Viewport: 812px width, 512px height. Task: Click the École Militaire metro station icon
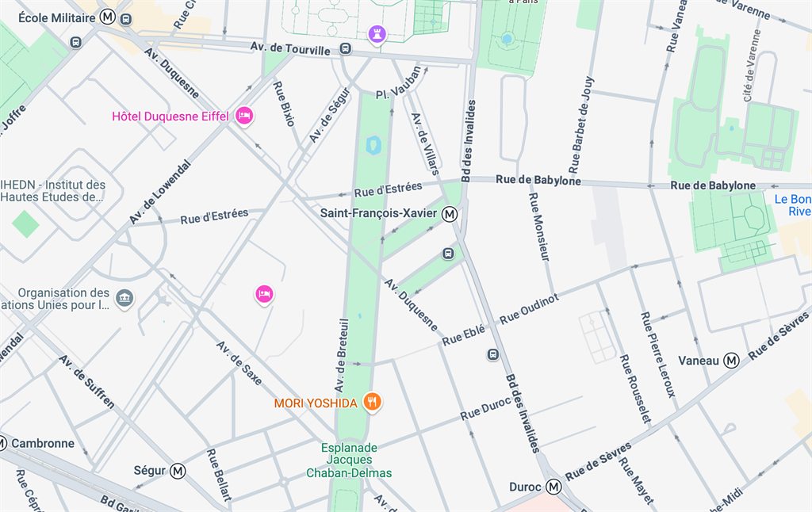(108, 17)
